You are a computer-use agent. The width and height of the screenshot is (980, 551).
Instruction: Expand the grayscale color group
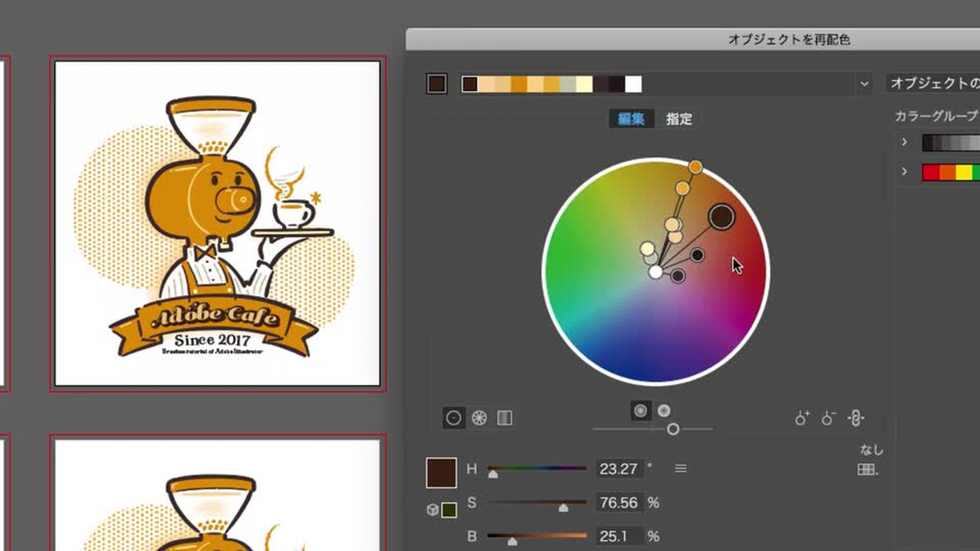(x=904, y=142)
